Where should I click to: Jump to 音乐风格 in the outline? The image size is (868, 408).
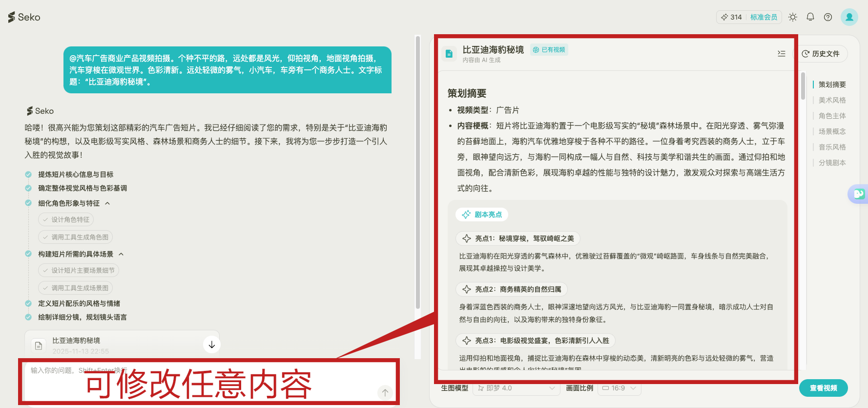pos(832,147)
